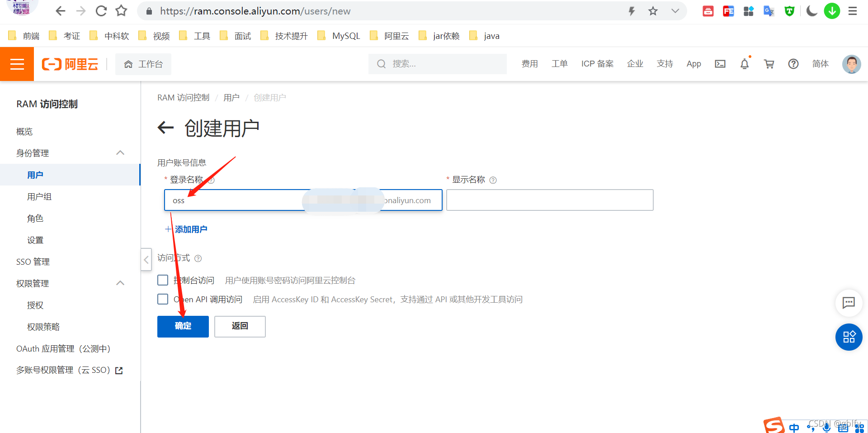Image resolution: width=868 pixels, height=433 pixels.
Task: Click the 显示名称 input field
Action: tap(549, 200)
